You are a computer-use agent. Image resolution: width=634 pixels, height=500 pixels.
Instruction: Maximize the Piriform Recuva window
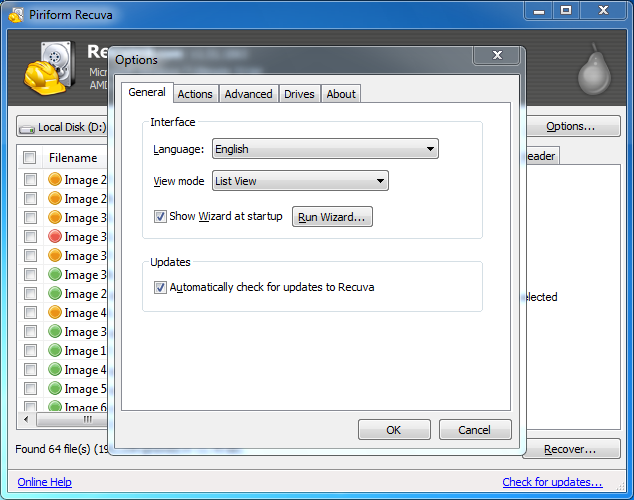coord(566,11)
